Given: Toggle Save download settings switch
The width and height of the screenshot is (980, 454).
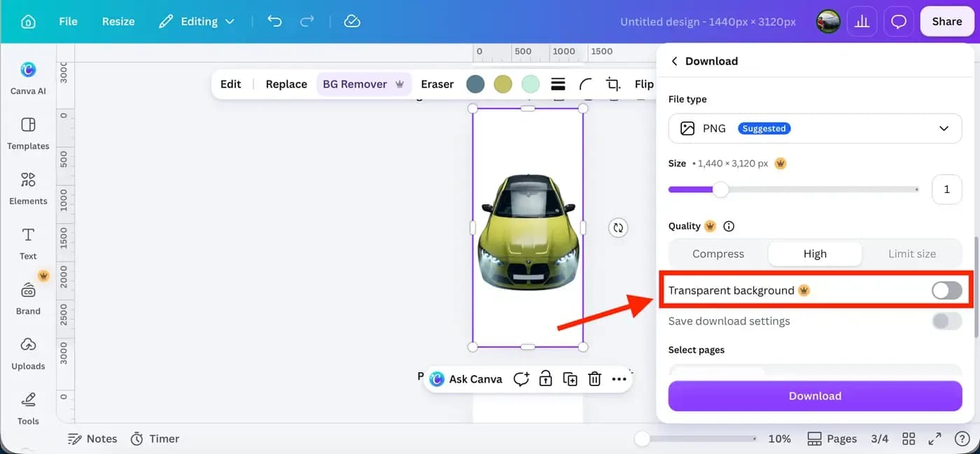Looking at the screenshot, I should coord(946,321).
